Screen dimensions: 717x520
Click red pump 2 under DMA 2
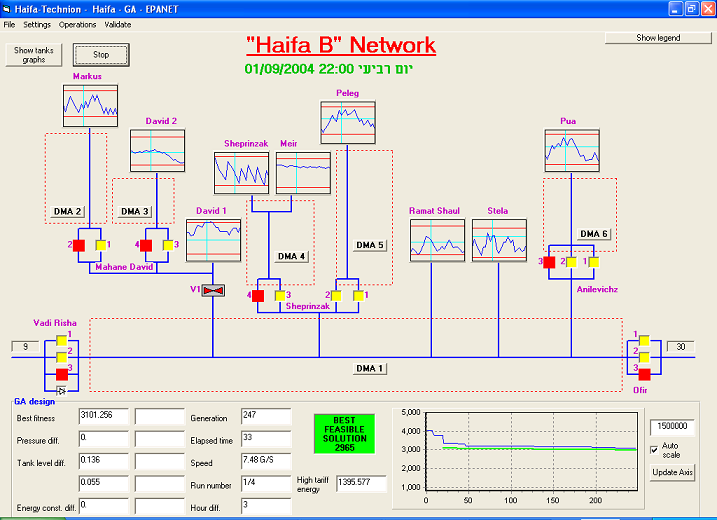point(79,246)
